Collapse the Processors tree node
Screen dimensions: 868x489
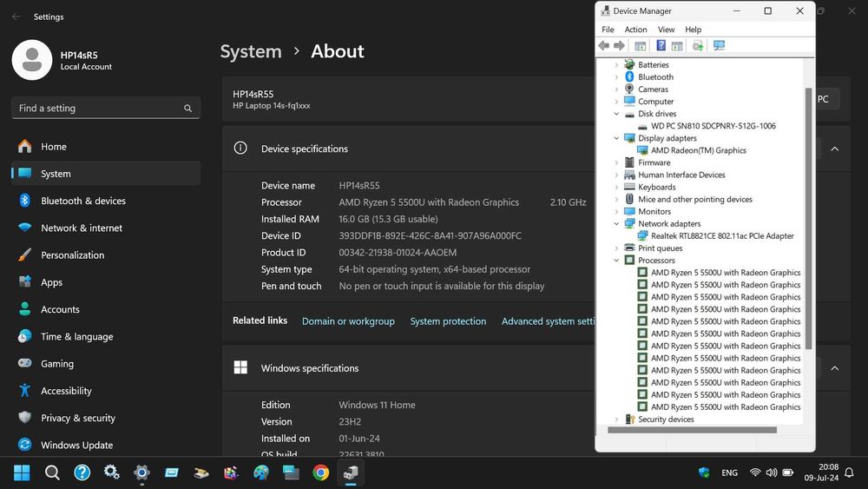click(616, 261)
